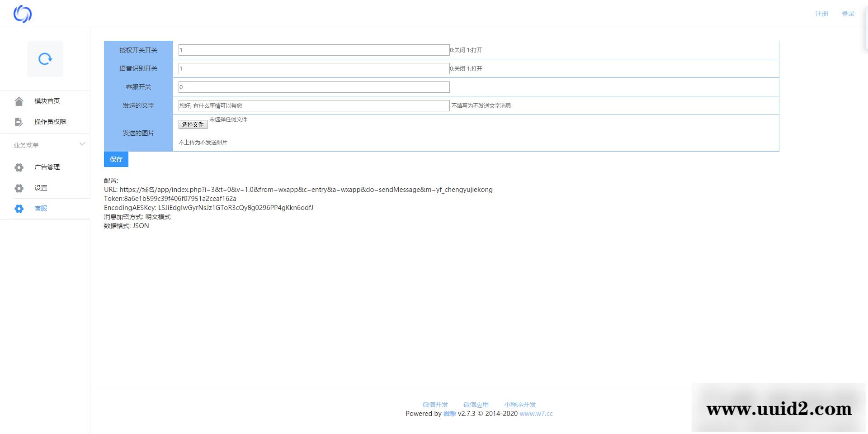Click the refresh module icon in sidebar
The image size is (868, 434).
[45, 59]
